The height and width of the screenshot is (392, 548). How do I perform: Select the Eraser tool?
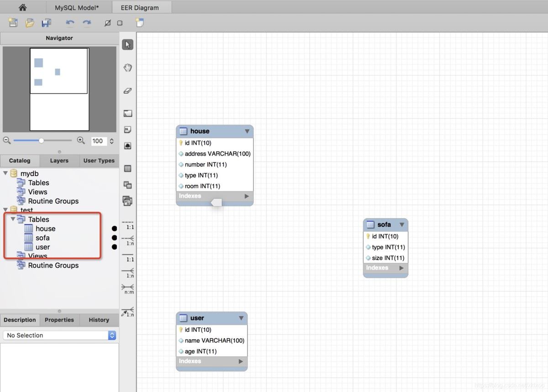pyautogui.click(x=128, y=91)
